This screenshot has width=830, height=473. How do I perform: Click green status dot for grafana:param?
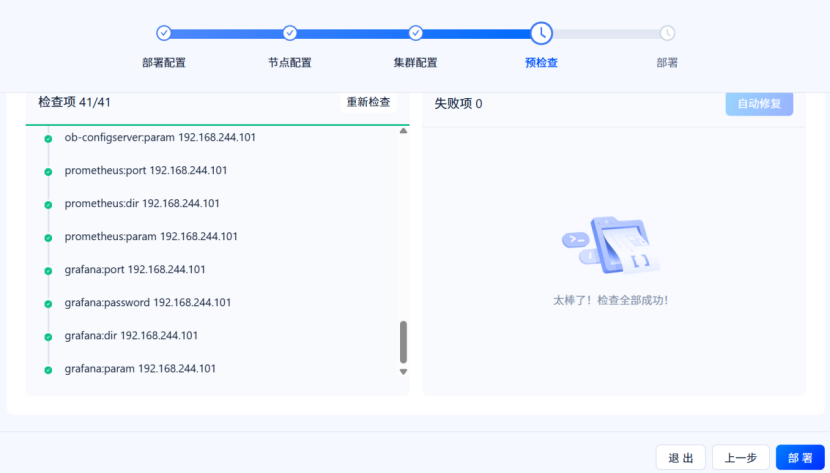click(x=48, y=370)
